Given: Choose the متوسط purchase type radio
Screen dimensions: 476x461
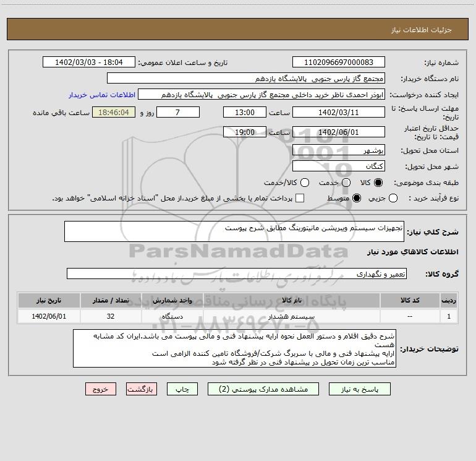Looking at the screenshot, I should pyautogui.click(x=357, y=198).
